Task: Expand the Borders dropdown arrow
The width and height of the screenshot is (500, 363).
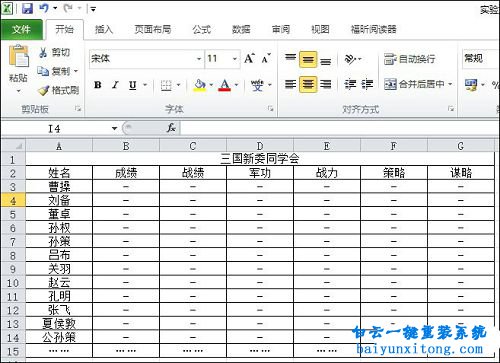Action: tap(178, 85)
